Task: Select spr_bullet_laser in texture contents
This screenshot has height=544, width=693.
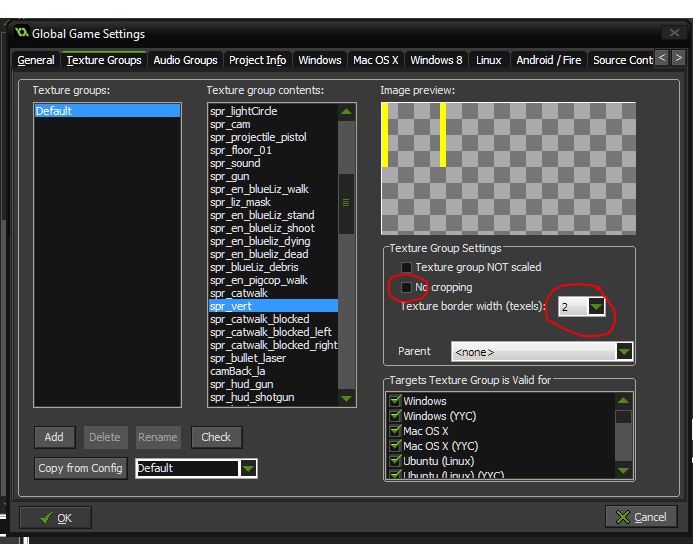Action: pos(248,358)
